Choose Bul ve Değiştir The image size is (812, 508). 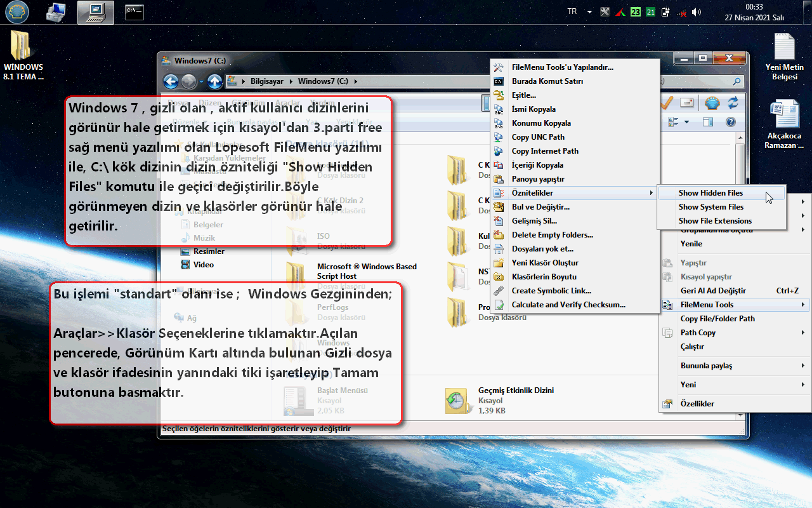574,207
